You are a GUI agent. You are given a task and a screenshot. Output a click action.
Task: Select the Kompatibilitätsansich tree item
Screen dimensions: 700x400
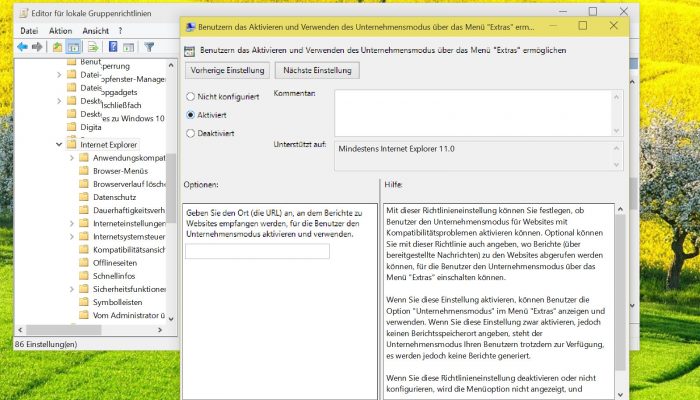click(x=129, y=250)
